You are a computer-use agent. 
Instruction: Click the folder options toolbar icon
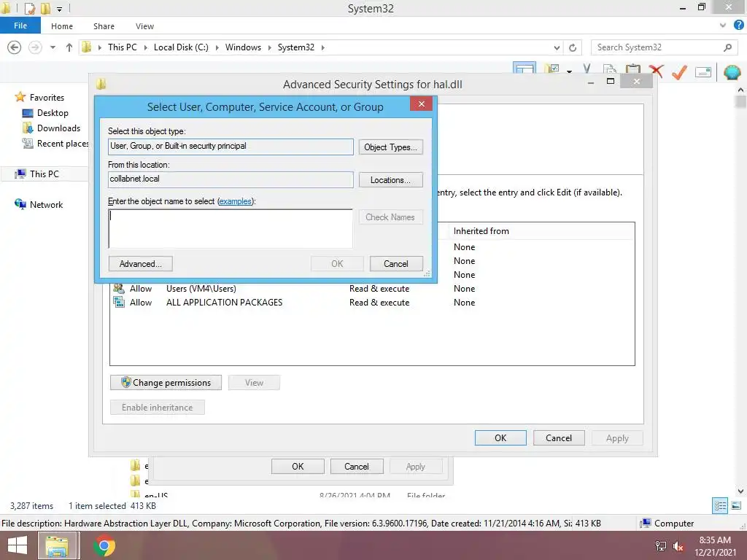(x=553, y=71)
